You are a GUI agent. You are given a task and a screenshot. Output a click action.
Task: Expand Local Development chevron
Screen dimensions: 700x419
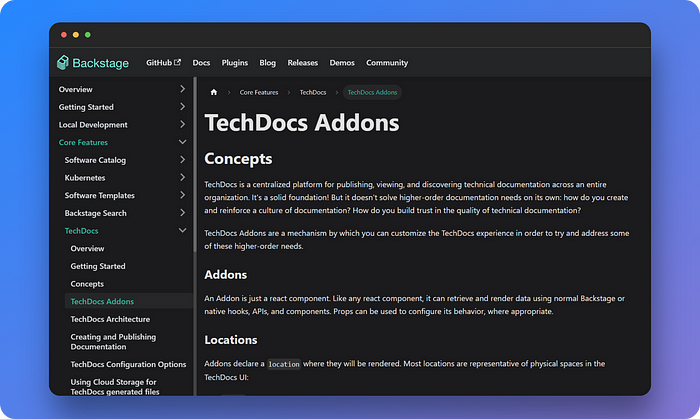click(x=182, y=124)
